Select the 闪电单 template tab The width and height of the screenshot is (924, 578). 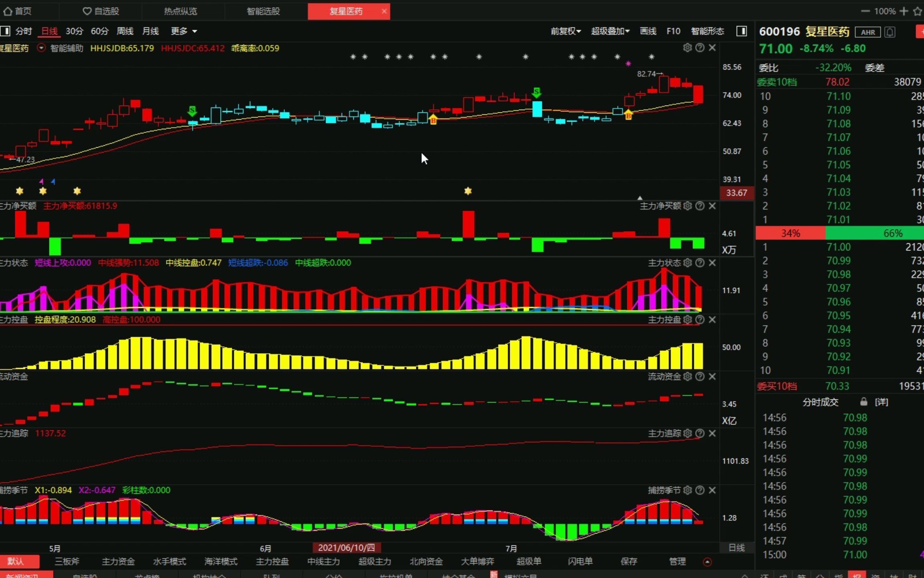coord(580,561)
